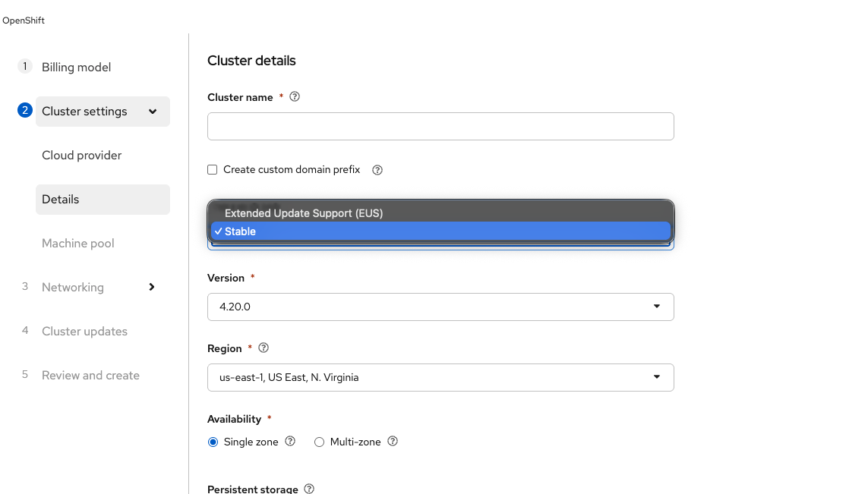Enable Create custom domain prefix checkbox

213,170
